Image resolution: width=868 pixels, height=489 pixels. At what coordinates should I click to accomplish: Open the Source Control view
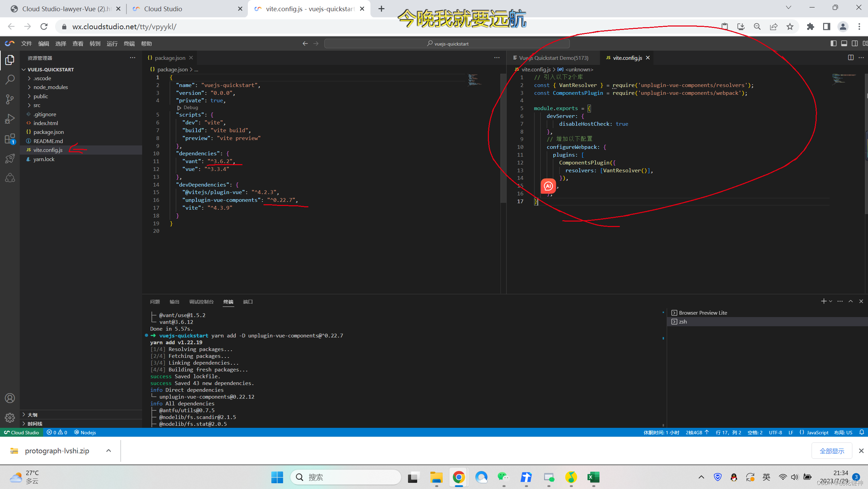coord(10,99)
